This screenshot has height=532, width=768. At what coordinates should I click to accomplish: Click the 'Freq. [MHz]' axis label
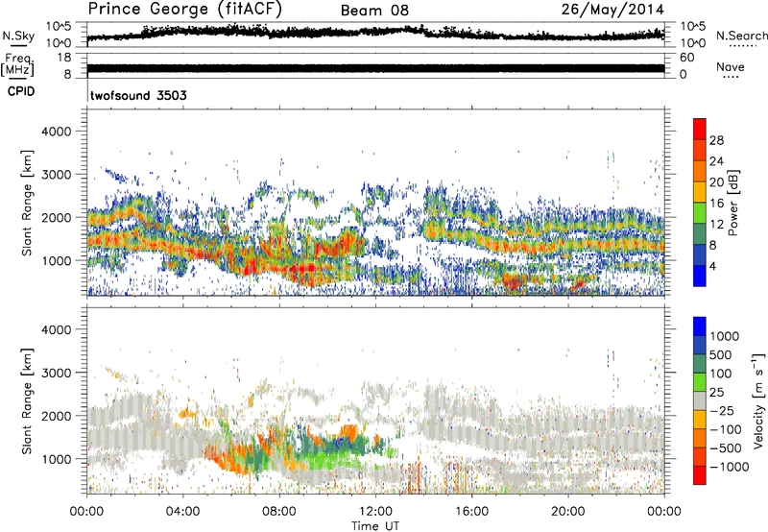tap(17, 65)
